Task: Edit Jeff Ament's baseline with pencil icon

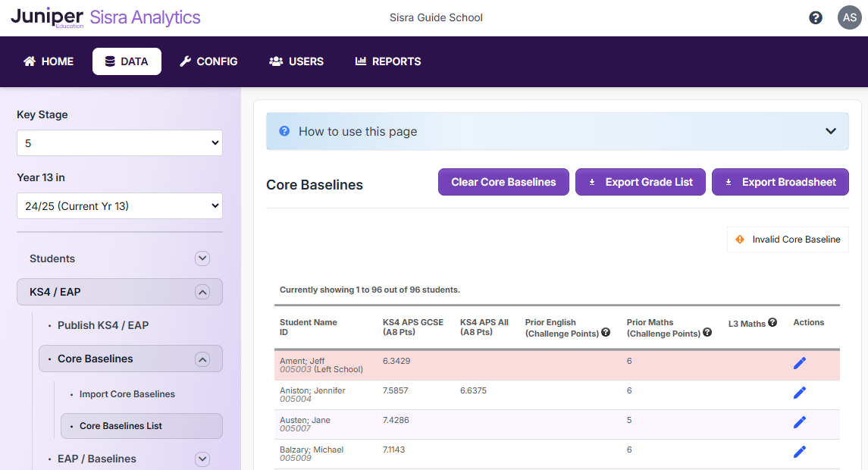Action: (799, 363)
